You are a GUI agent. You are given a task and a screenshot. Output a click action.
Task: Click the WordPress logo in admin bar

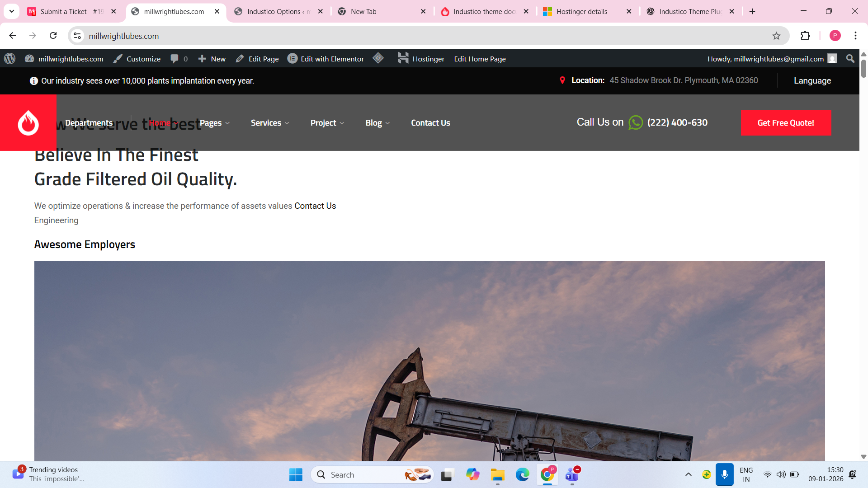10,59
